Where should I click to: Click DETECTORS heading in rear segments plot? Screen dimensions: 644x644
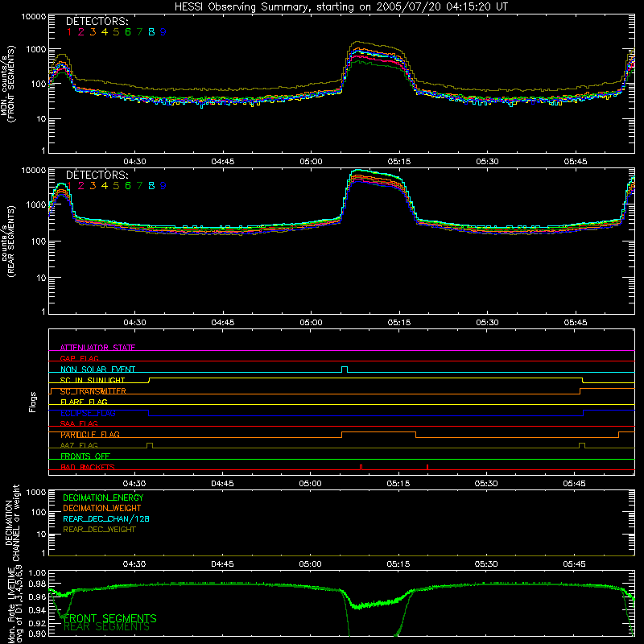(97, 175)
